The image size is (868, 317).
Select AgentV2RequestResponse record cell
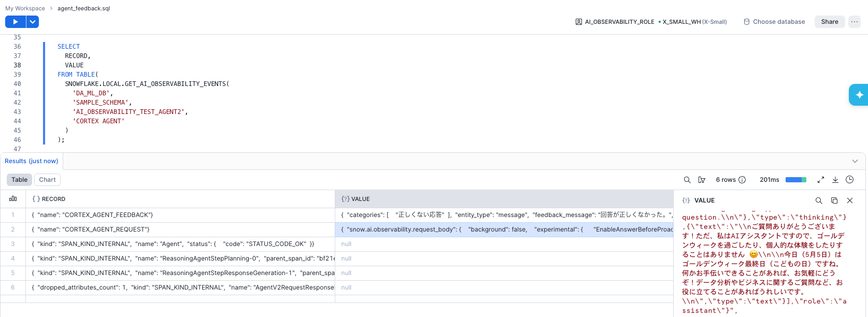[180, 287]
